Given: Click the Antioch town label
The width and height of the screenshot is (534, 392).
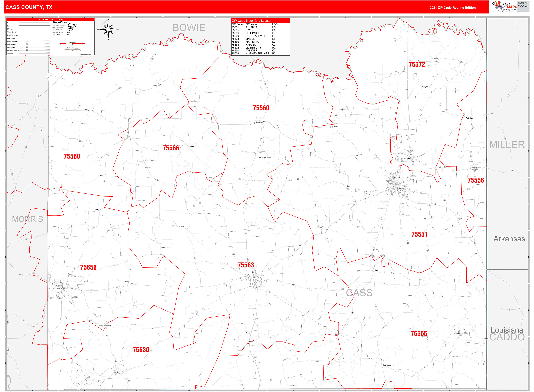Looking at the screenshot, I should click(336, 126).
